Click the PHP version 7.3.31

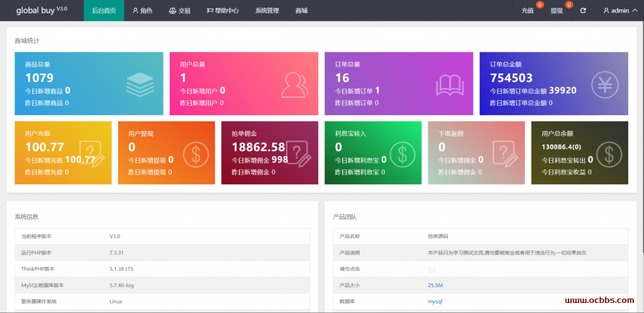pos(116,253)
